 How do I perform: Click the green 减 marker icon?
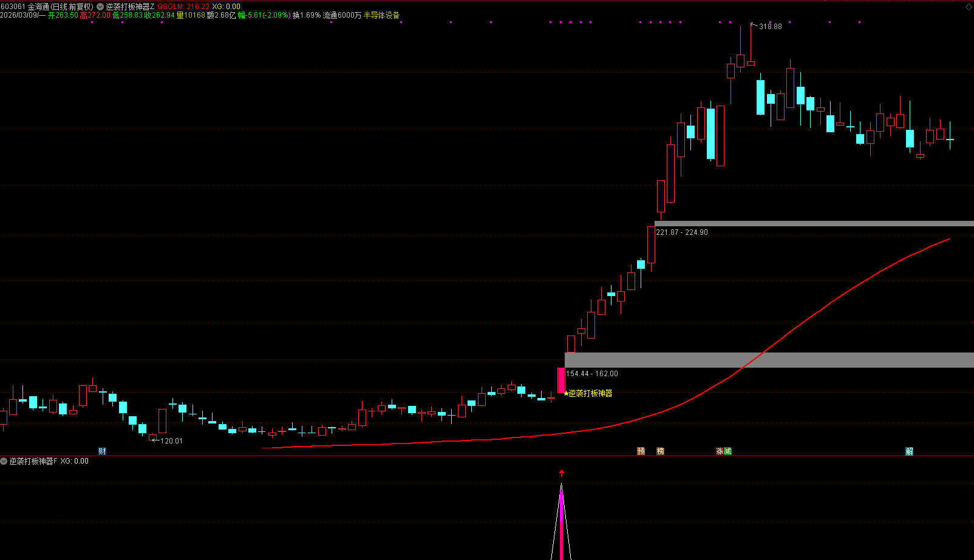click(x=727, y=451)
